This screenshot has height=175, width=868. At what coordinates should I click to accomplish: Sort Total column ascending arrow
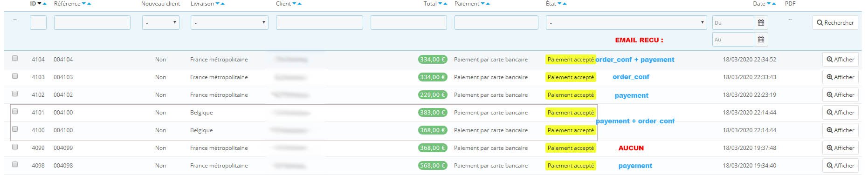pos(445,4)
